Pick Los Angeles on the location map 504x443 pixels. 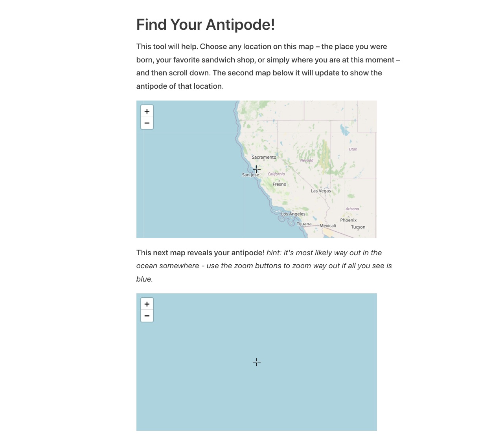click(293, 214)
